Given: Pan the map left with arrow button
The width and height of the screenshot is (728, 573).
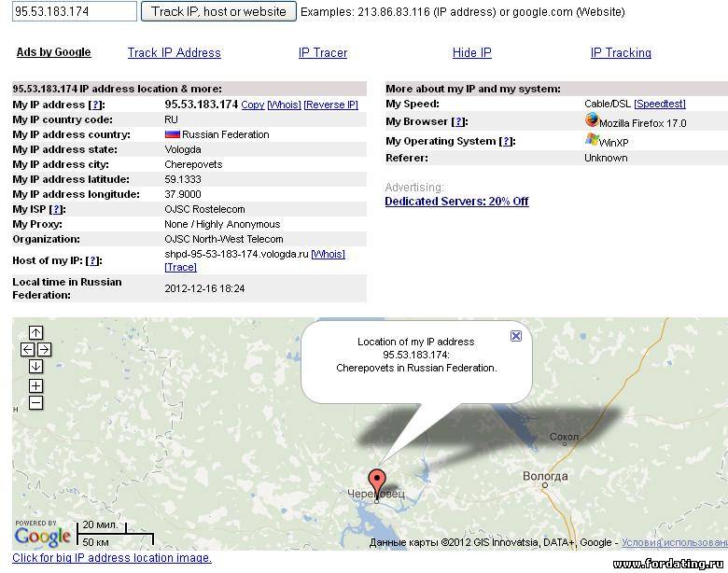Looking at the screenshot, I should (x=27, y=349).
